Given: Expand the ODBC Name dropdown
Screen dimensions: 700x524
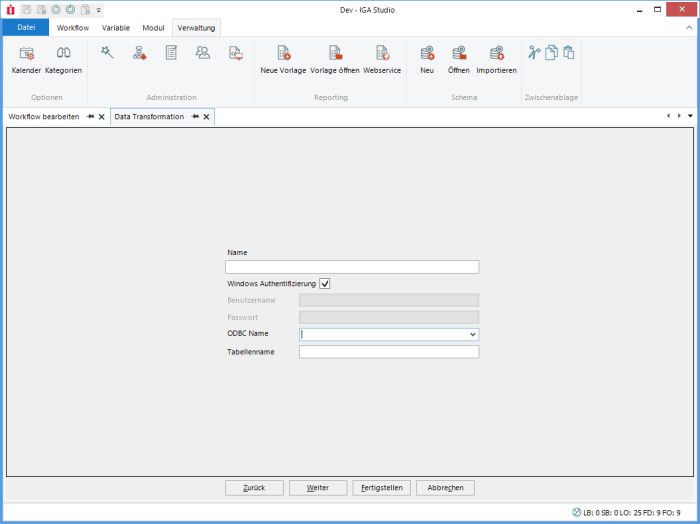Looking at the screenshot, I should pos(473,335).
